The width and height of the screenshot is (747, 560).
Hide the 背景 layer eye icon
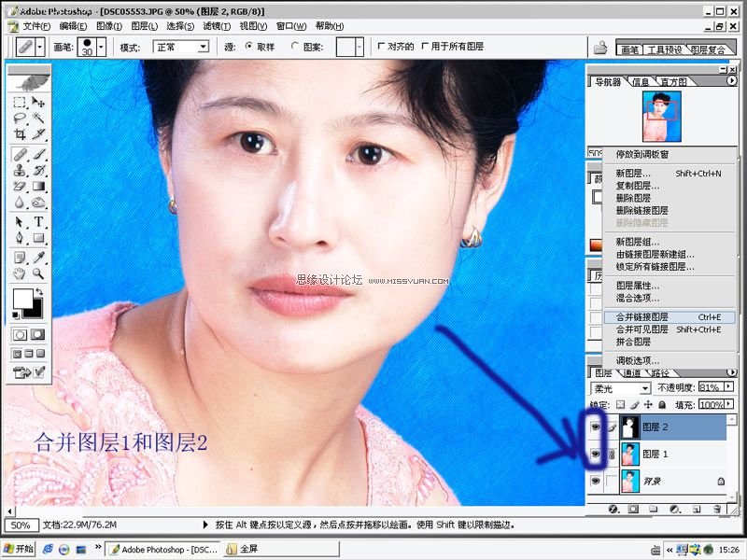(596, 482)
